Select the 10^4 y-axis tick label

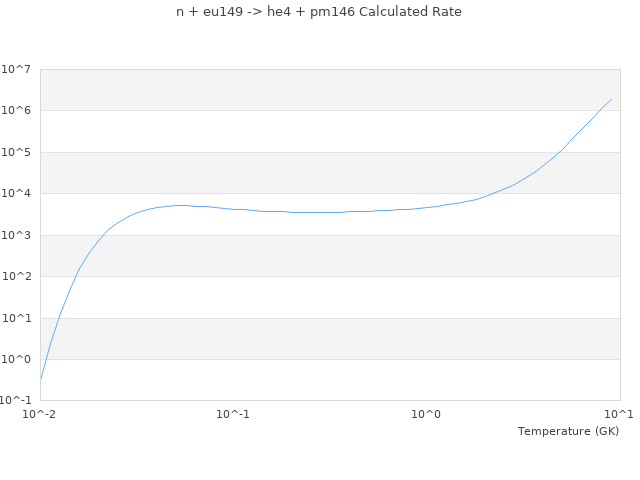tap(16, 194)
